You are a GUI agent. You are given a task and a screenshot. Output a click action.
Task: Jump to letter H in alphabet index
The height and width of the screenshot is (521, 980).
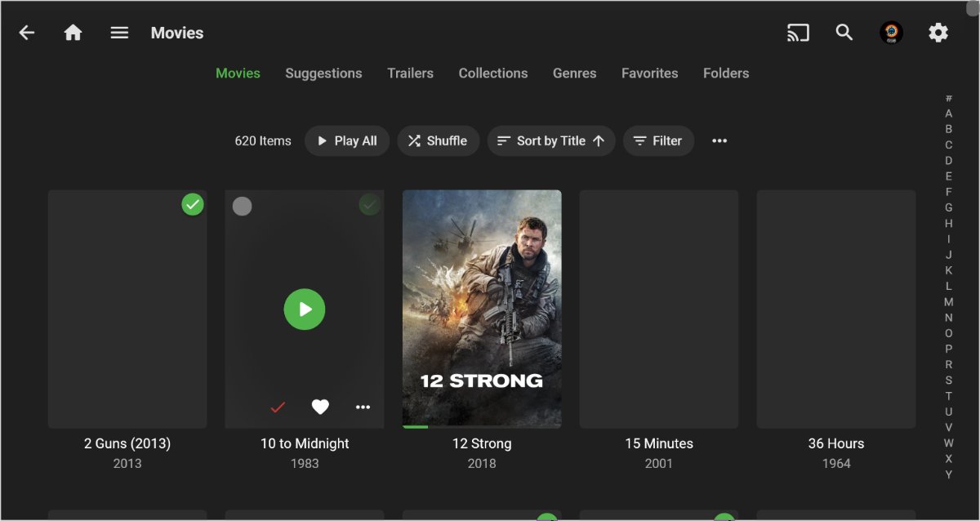tap(948, 224)
